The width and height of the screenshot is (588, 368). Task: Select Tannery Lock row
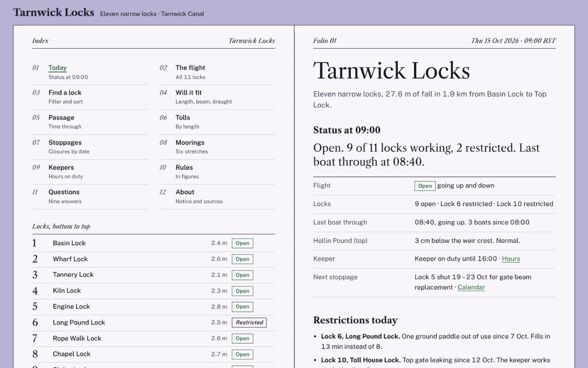tap(153, 275)
